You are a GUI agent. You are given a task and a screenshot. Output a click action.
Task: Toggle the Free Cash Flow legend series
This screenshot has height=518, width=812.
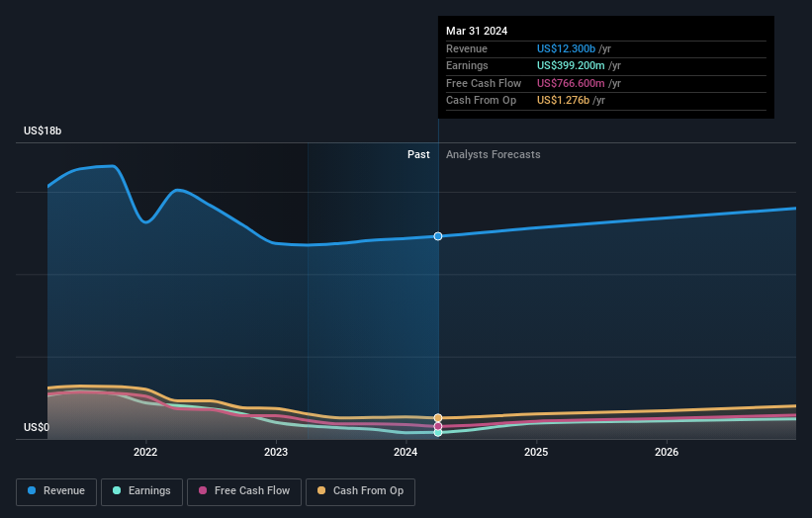click(x=244, y=491)
